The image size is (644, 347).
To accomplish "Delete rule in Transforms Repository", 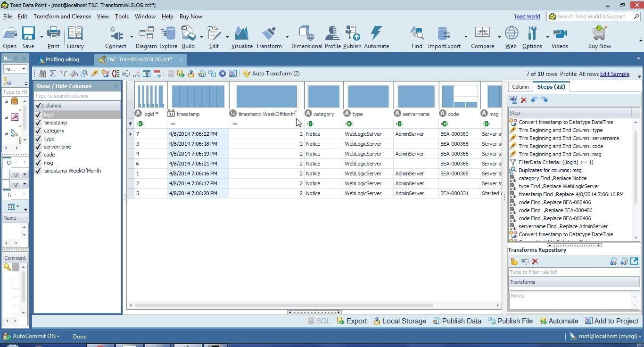I will [535, 262].
